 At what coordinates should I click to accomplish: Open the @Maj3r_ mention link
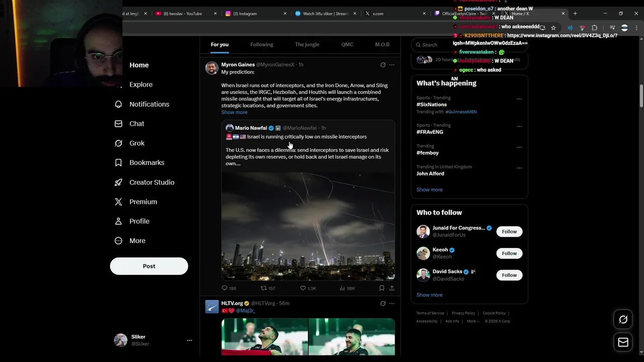pos(246,311)
